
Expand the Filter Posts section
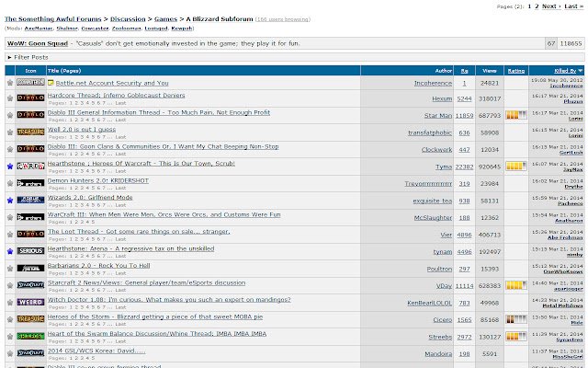[x=28, y=57]
